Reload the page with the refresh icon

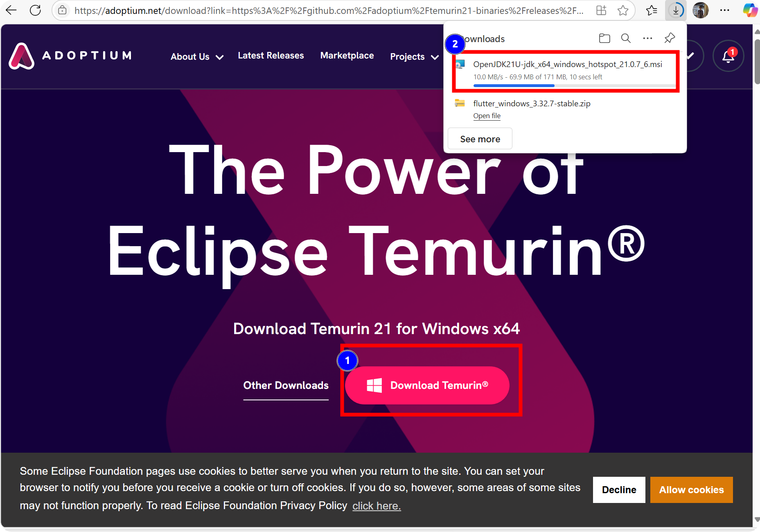(36, 10)
